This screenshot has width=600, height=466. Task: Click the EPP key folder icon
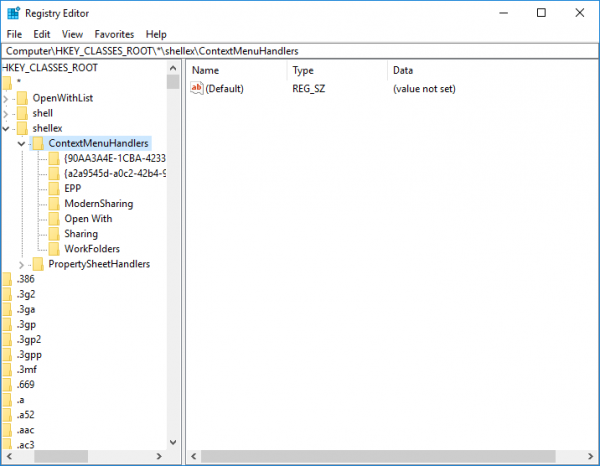point(54,188)
